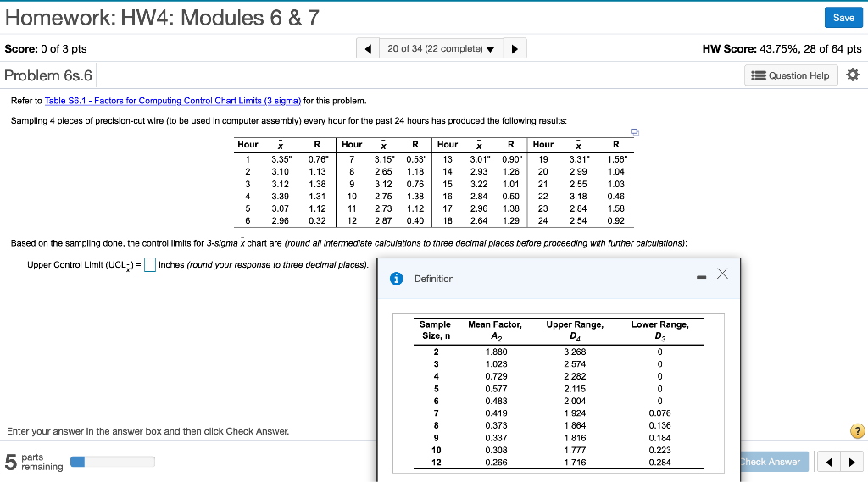Select the R value 1.56" for hour 19
The height and width of the screenshot is (482, 868).
(x=617, y=159)
